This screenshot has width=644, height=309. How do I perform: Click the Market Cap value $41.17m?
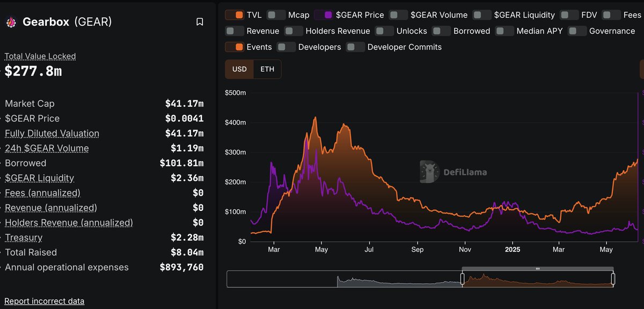tap(184, 104)
